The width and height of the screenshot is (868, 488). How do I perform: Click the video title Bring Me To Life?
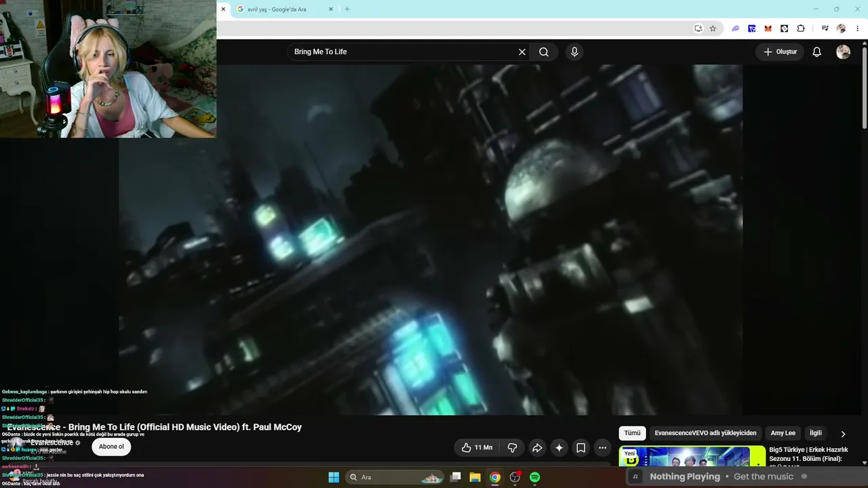coord(155,427)
